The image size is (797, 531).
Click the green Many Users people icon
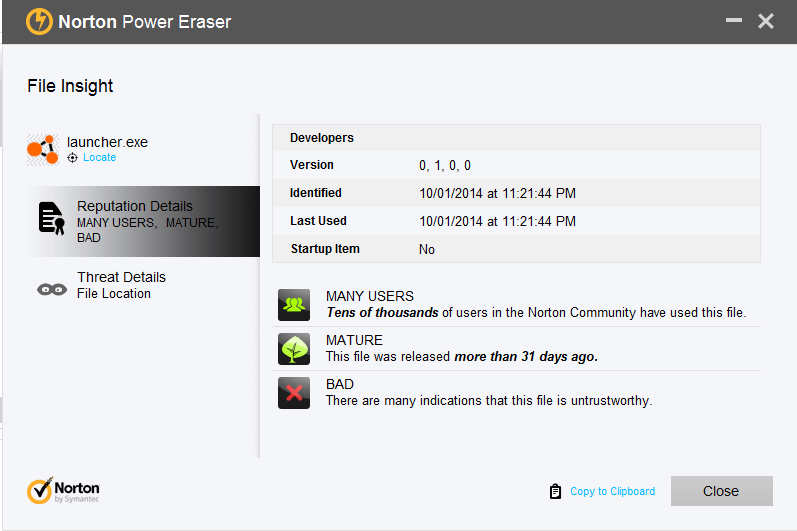point(294,305)
